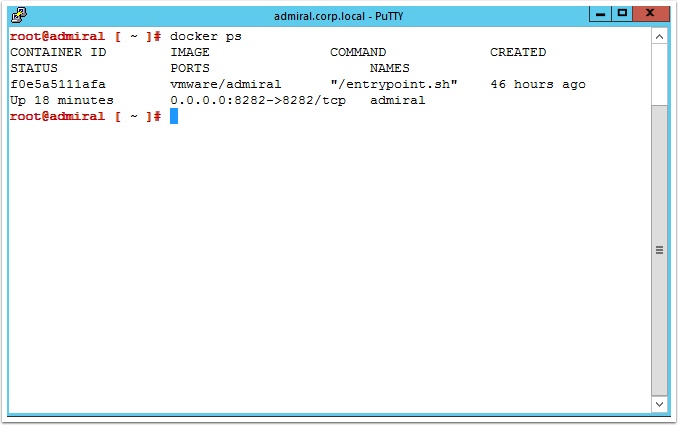The image size is (678, 425).
Task: Click the vertical scrollbar thumb
Action: [659, 250]
